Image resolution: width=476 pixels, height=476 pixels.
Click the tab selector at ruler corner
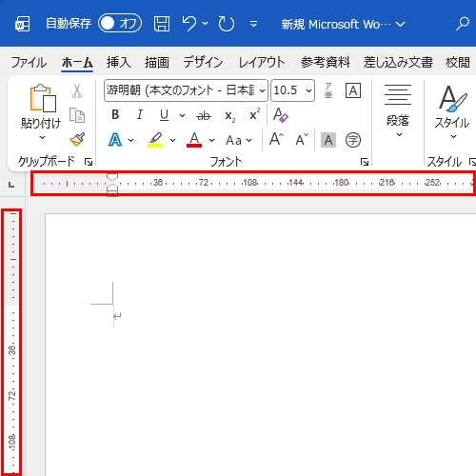click(11, 185)
